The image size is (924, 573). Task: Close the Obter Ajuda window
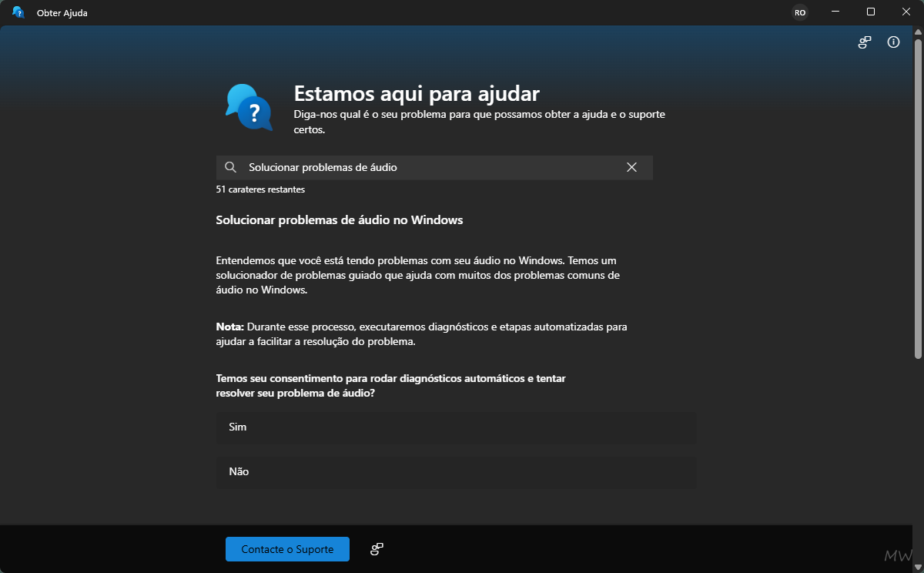click(x=906, y=12)
